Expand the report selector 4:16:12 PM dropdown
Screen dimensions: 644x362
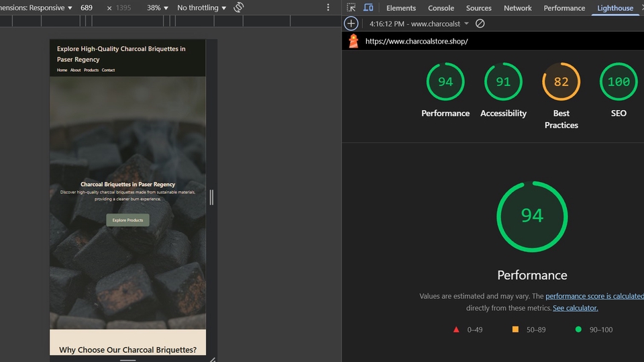419,24
